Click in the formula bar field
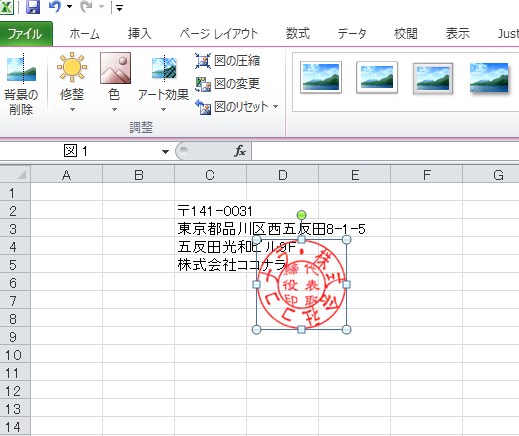 (385, 151)
